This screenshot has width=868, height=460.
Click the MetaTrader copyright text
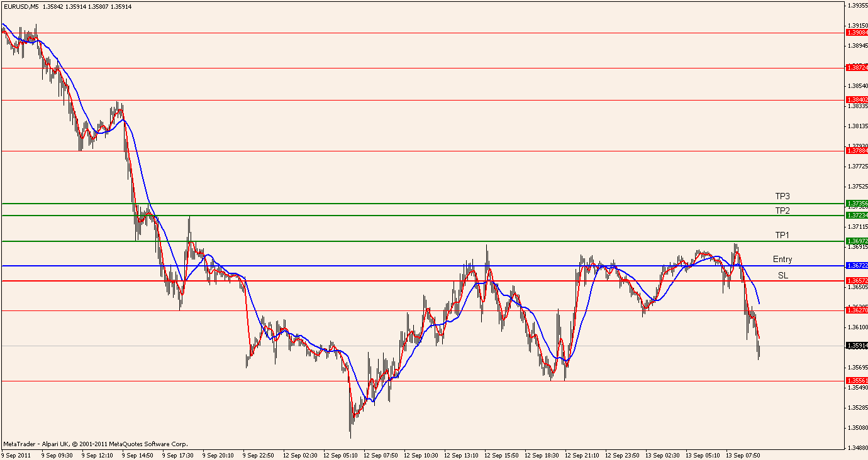coord(95,444)
